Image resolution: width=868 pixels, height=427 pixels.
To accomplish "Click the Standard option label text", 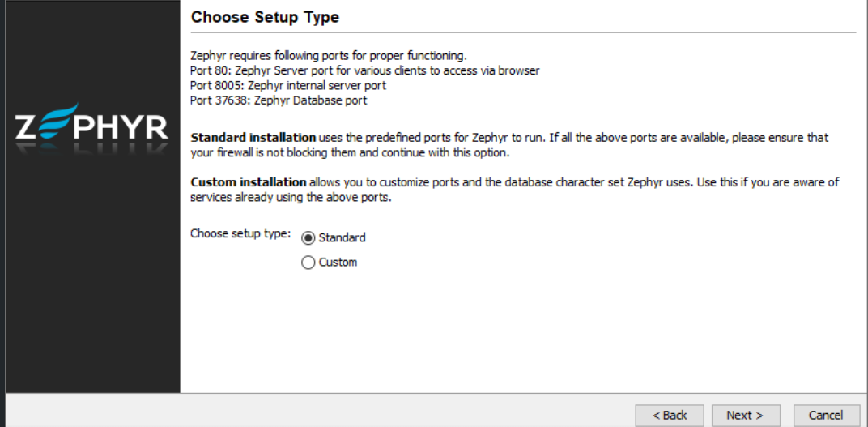I will point(342,238).
